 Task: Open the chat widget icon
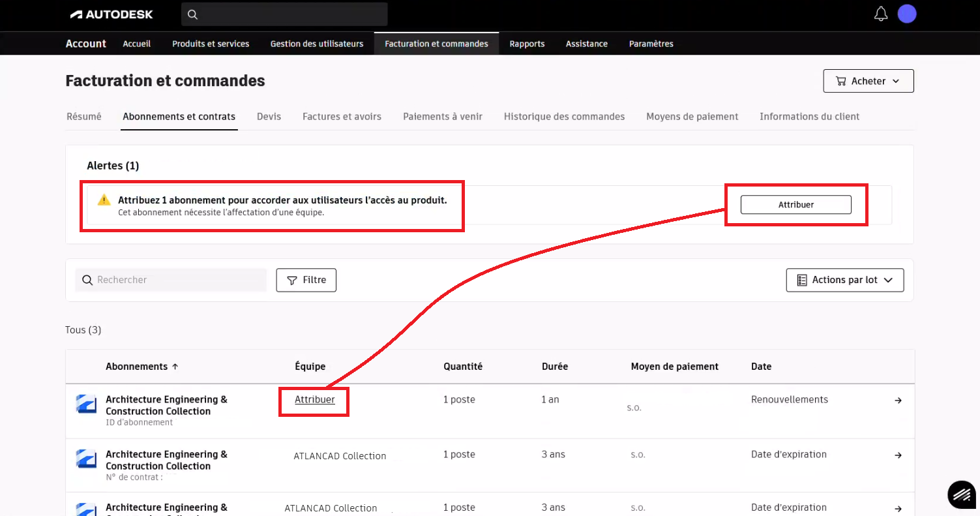960,495
